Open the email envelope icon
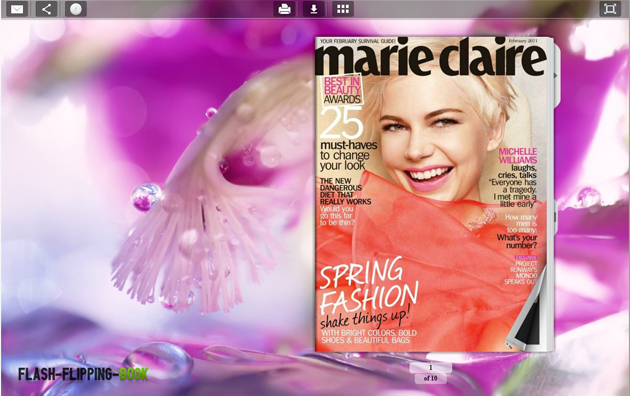 click(x=17, y=9)
